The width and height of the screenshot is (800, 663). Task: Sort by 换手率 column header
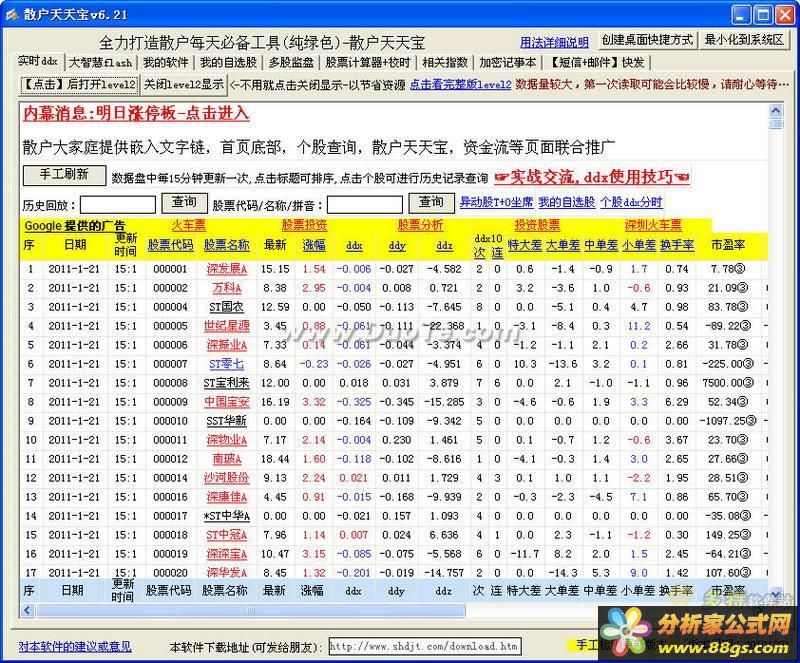coord(677,245)
